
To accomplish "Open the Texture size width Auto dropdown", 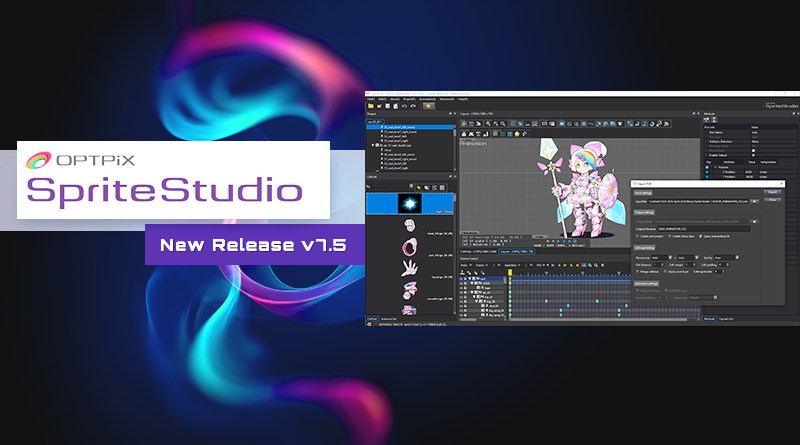I will click(662, 258).
